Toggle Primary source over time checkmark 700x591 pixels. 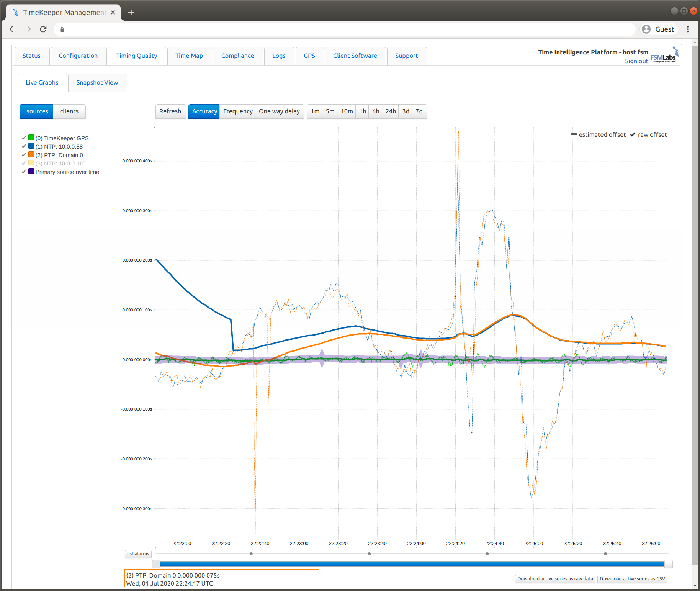[x=24, y=171]
